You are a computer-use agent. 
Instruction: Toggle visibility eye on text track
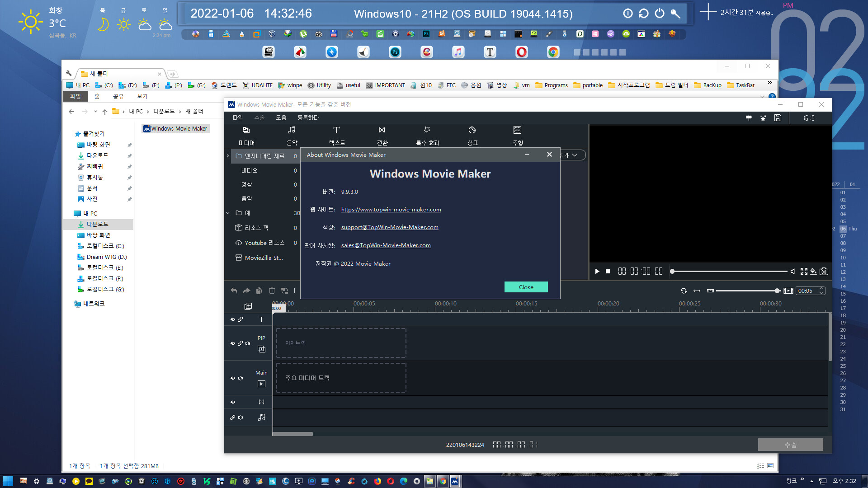233,319
